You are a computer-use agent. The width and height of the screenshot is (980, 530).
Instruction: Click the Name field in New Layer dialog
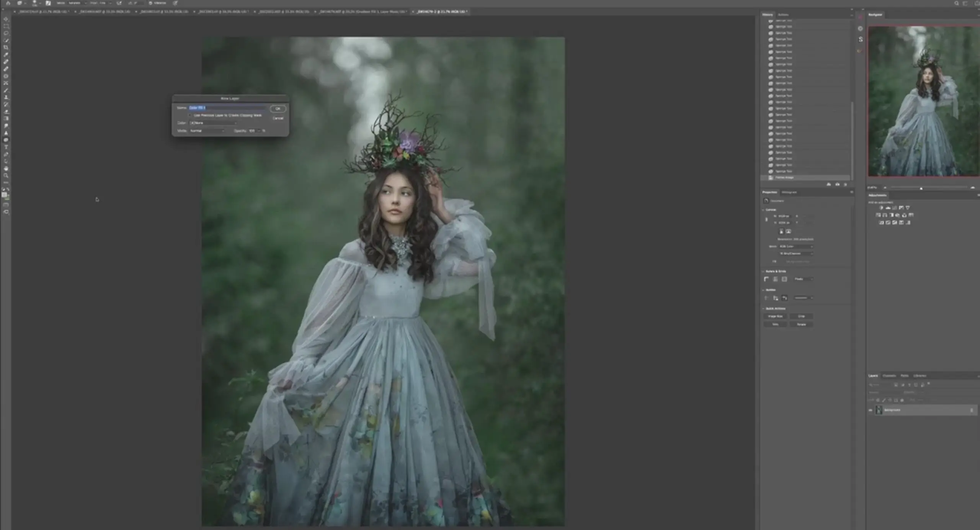227,108
